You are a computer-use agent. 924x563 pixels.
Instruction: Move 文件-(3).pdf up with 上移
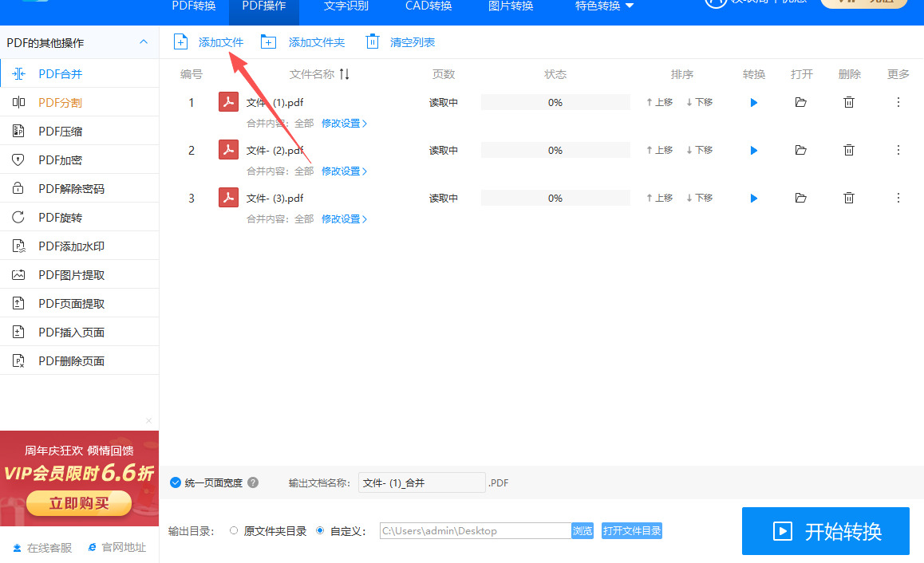point(659,198)
